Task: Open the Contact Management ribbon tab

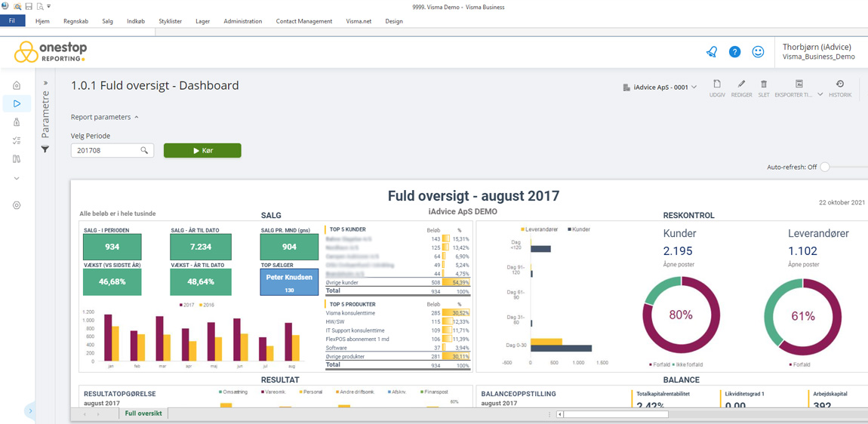Action: point(304,21)
